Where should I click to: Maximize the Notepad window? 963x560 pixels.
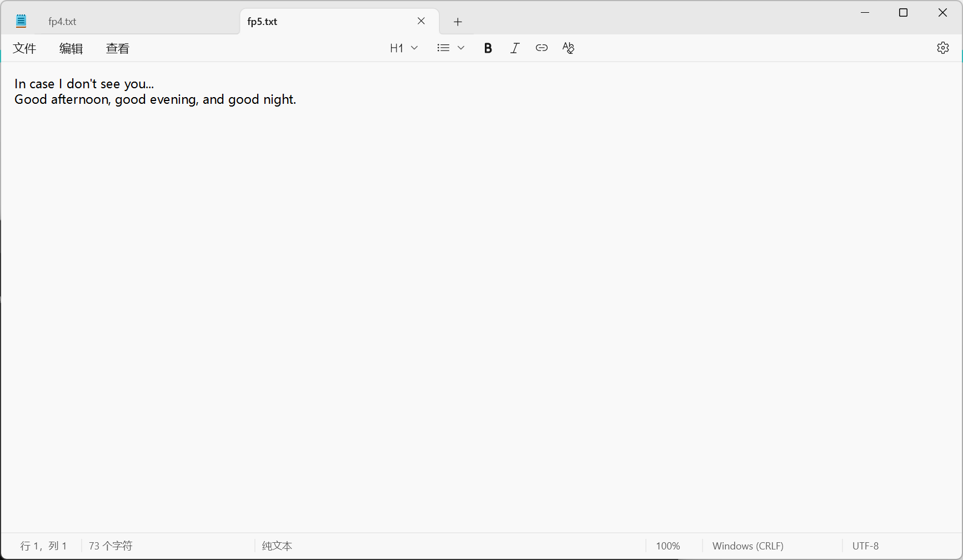click(x=904, y=13)
